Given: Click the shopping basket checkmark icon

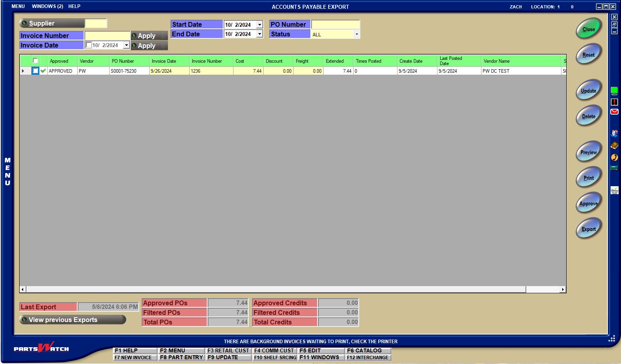Looking at the screenshot, I should pyautogui.click(x=614, y=191).
